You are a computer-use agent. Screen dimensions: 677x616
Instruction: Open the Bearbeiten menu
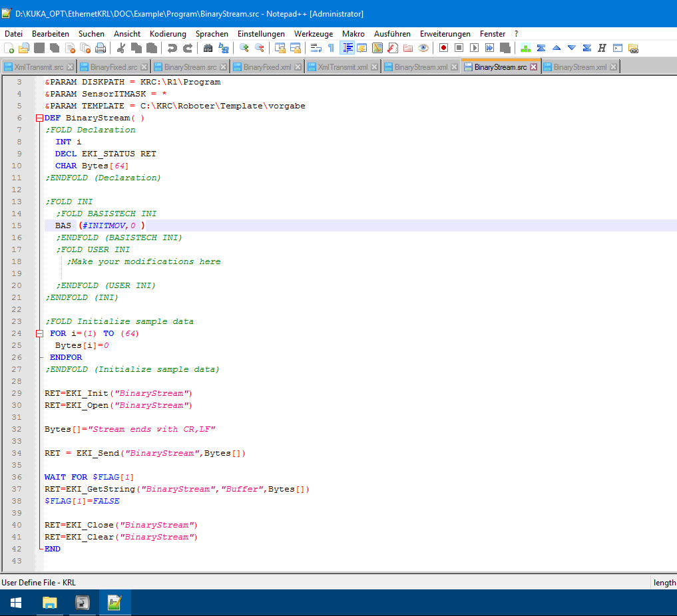tap(51, 34)
